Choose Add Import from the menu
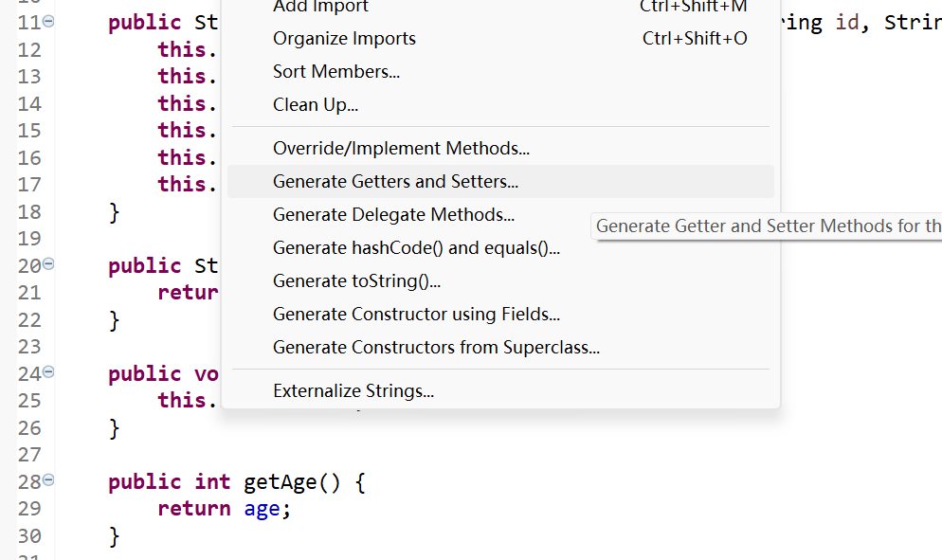Screen dimensions: 942x560 click(320, 8)
